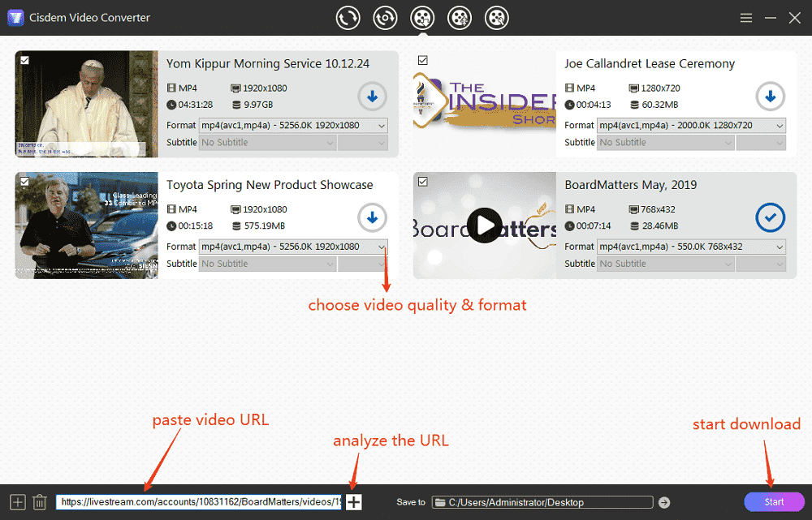
Task: Open the hamburger menu
Action: click(x=746, y=18)
